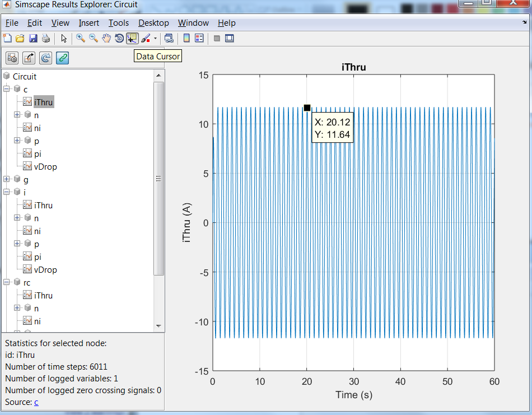
Task: Select vDrop under node i
Action: pos(45,270)
